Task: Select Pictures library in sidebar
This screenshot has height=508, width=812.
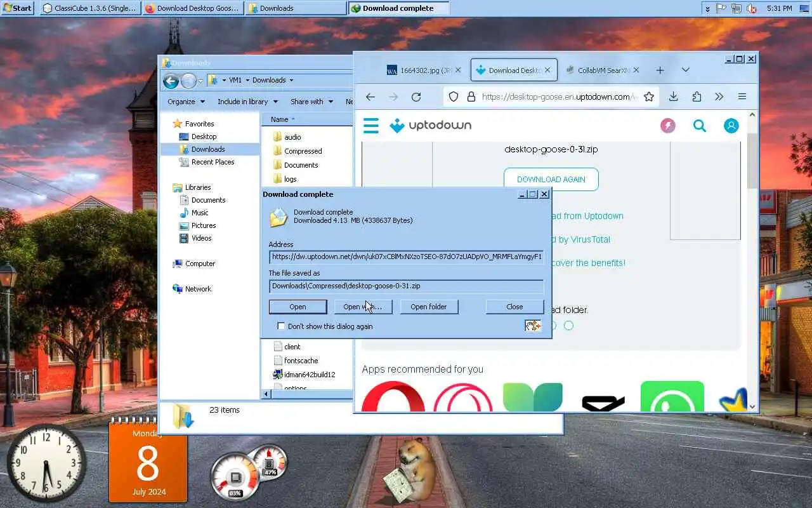Action: point(204,225)
